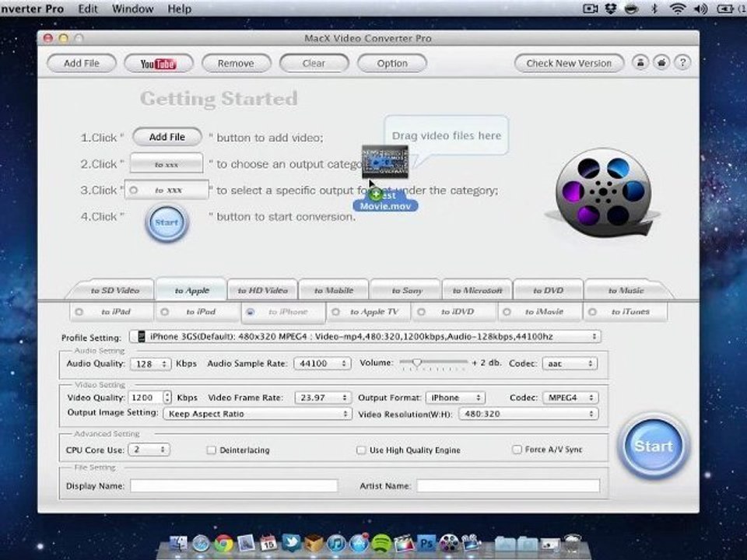Image resolution: width=747 pixels, height=560 pixels.
Task: Open the audio Codec aac dropdown
Action: coord(570,363)
